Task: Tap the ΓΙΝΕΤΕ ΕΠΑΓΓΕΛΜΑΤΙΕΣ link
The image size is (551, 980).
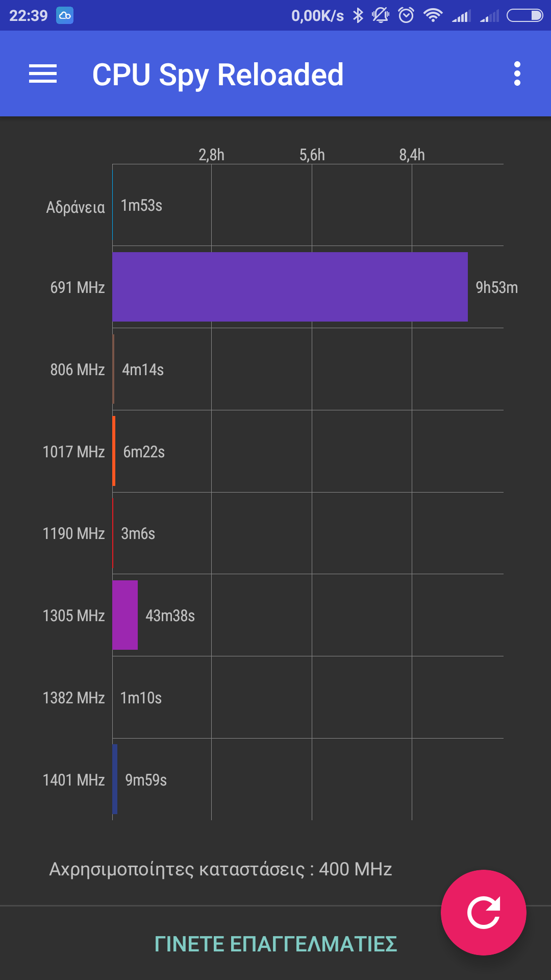Action: (275, 944)
